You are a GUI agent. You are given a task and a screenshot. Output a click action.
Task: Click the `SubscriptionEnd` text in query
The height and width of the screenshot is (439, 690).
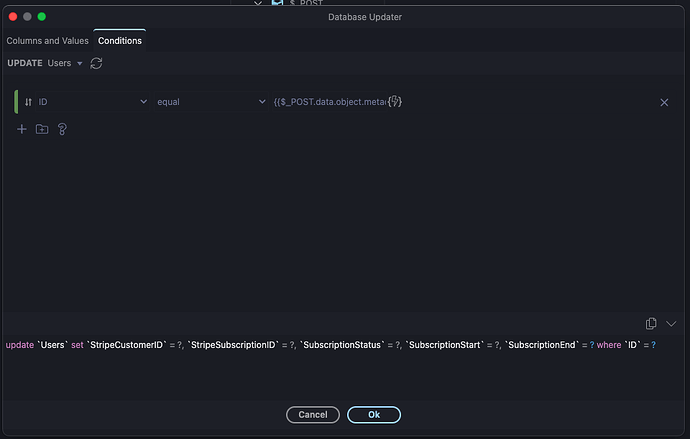pyautogui.click(x=542, y=345)
